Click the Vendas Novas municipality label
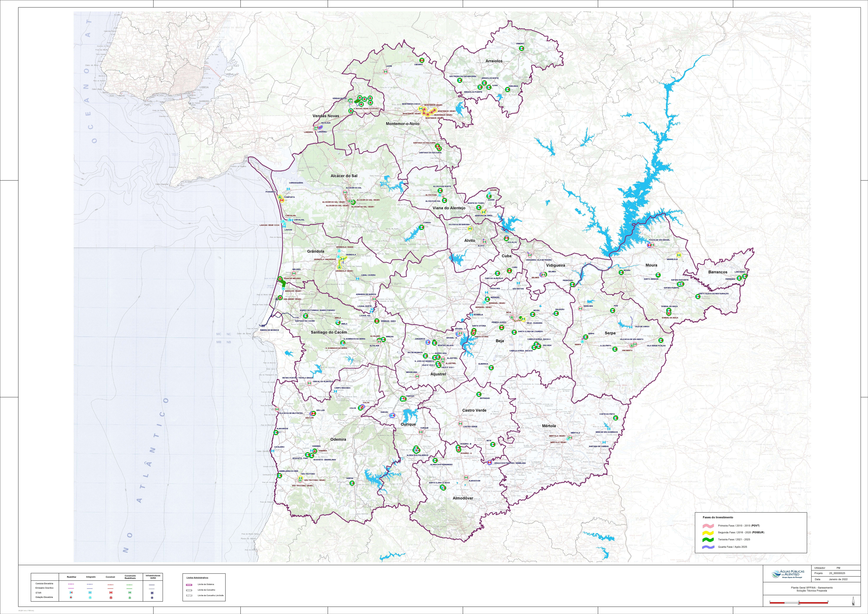The image size is (868, 614). pos(326,116)
